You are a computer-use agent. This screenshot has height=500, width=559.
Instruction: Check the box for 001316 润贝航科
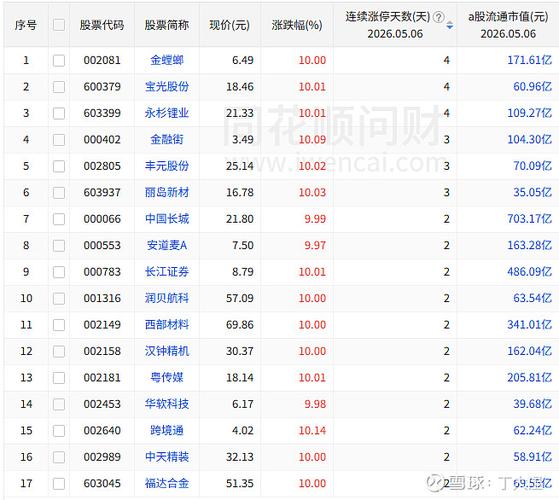[59, 298]
